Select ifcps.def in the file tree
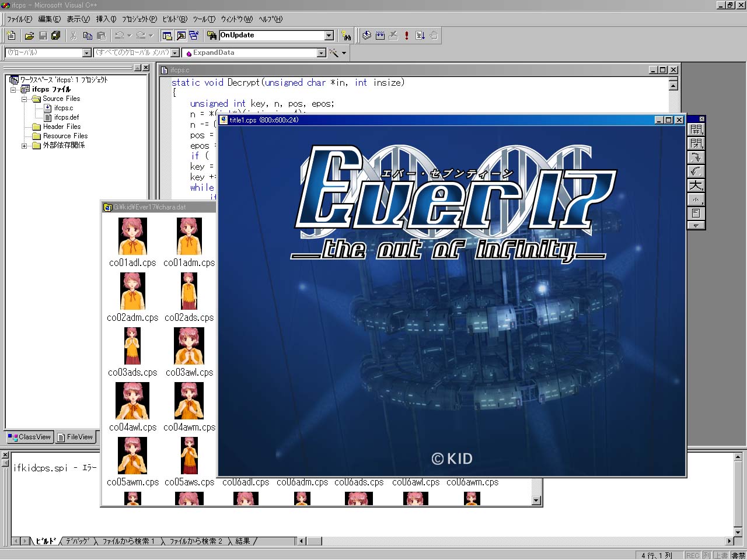The image size is (747, 560). click(x=66, y=117)
